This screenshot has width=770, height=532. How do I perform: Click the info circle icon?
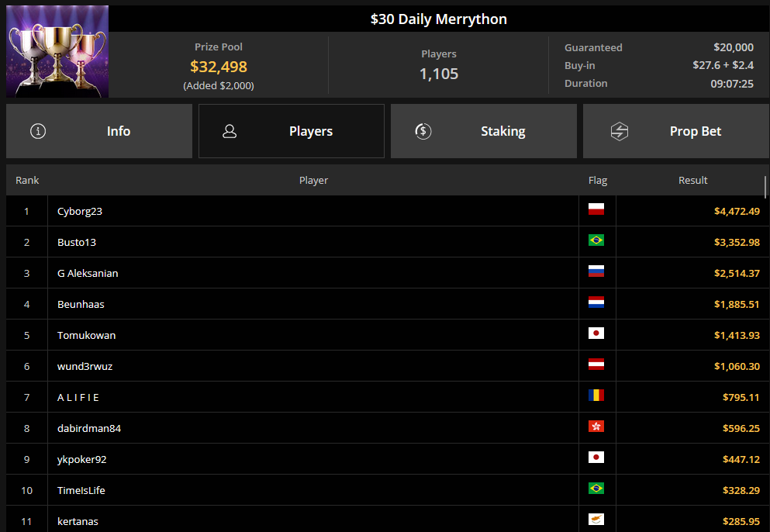point(38,131)
